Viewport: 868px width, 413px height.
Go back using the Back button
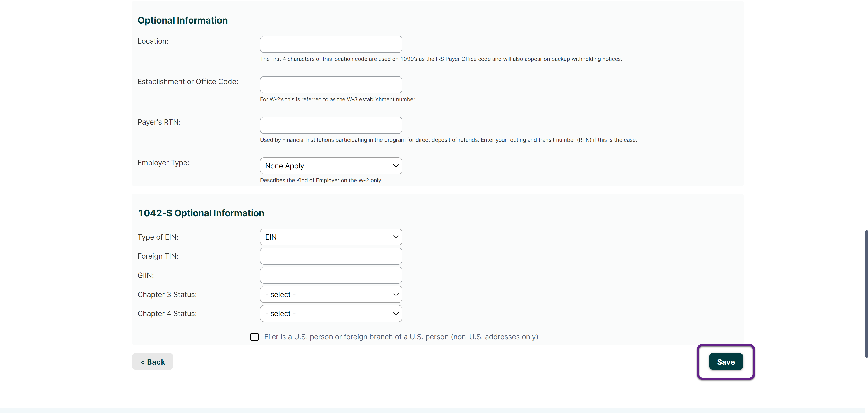click(x=152, y=362)
